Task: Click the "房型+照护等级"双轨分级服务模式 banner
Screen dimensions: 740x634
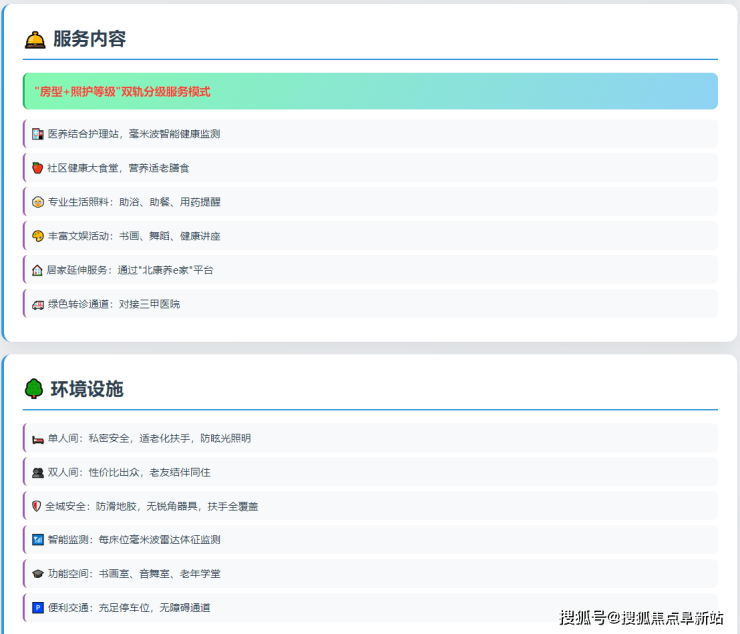Action: pos(369,91)
